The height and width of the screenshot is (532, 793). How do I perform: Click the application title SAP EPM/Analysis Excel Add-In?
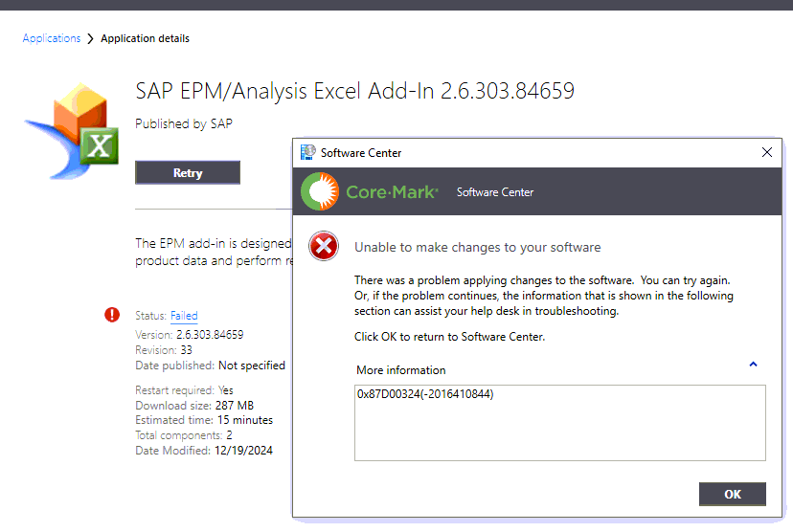pyautogui.click(x=355, y=91)
